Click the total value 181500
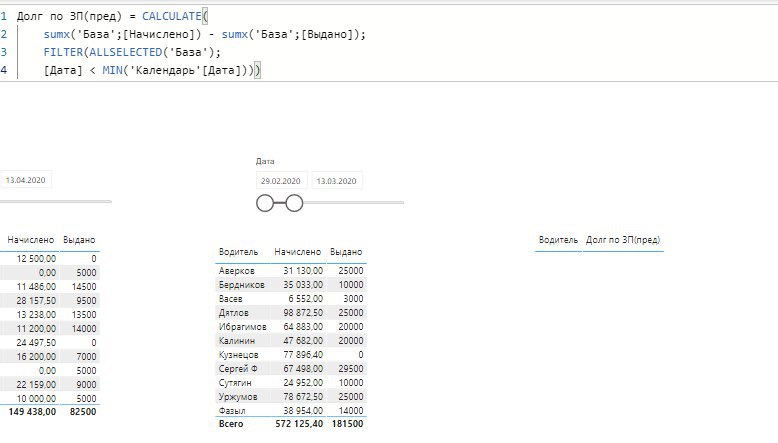 pyautogui.click(x=347, y=424)
